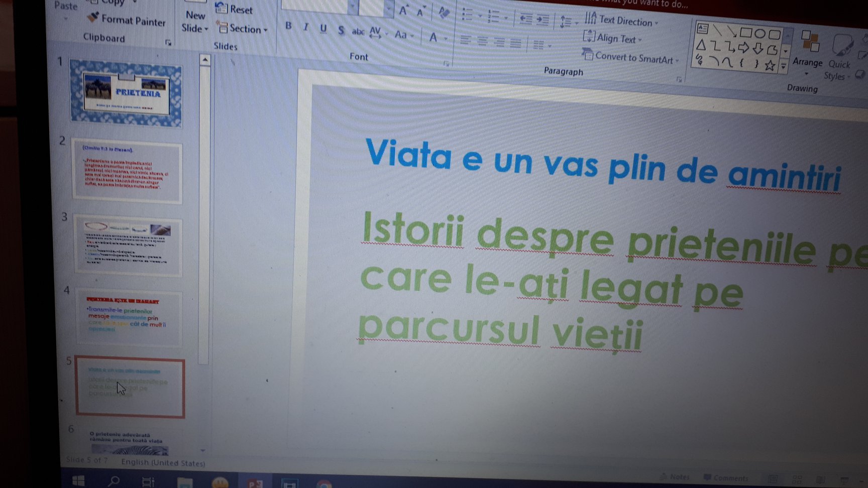Select the Rounded Rectangle shape
The height and width of the screenshot is (488, 868).
[775, 35]
